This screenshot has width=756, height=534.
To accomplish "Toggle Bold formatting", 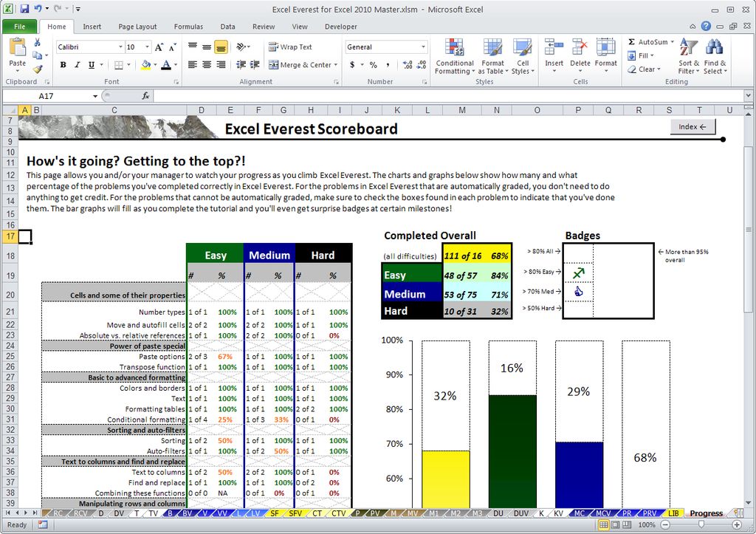I will click(x=63, y=65).
